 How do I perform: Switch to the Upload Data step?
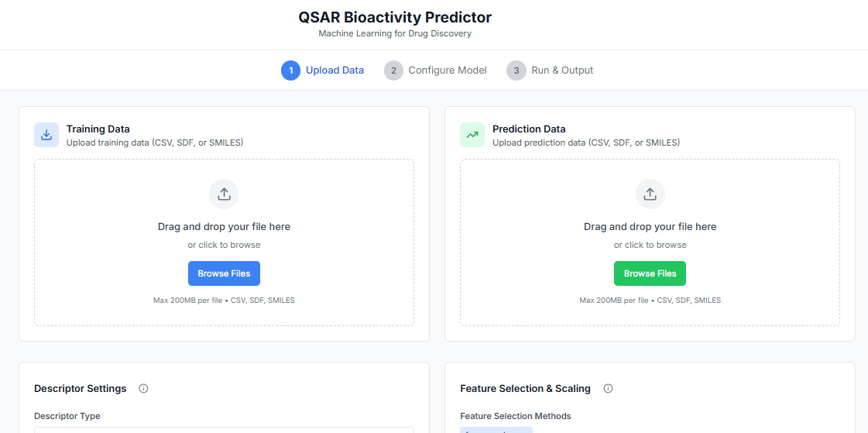[335, 70]
